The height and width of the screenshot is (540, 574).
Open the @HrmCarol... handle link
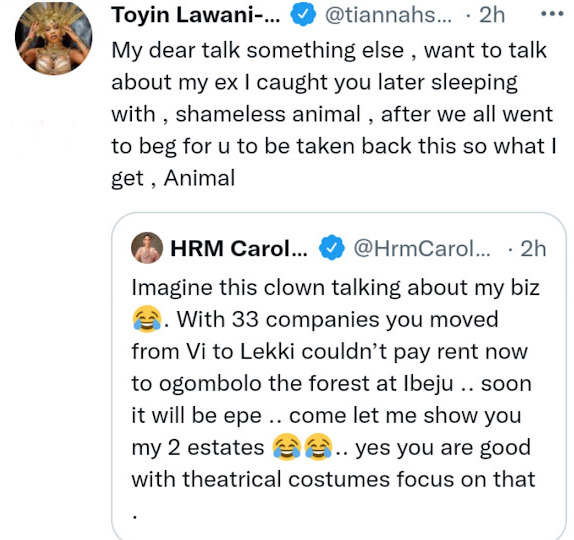[421, 249]
